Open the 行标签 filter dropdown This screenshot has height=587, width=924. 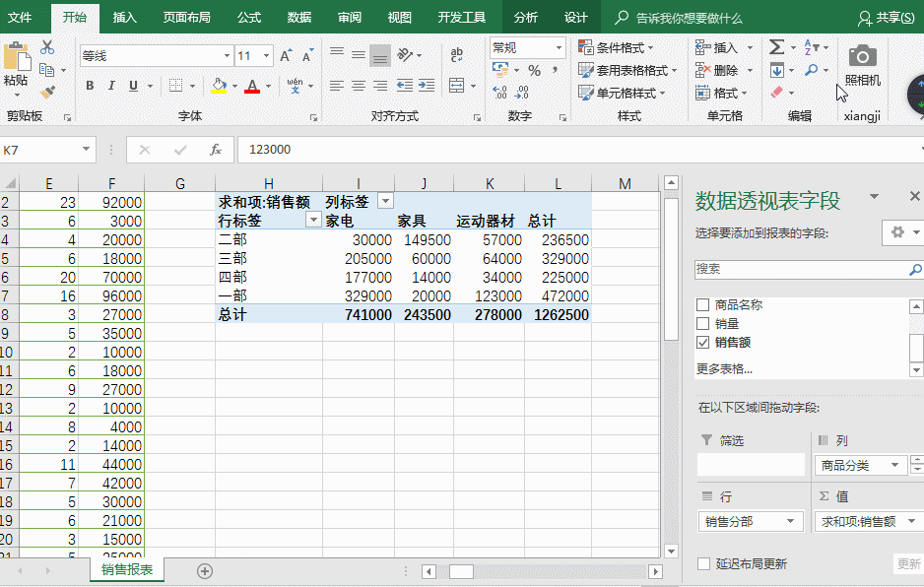point(313,221)
